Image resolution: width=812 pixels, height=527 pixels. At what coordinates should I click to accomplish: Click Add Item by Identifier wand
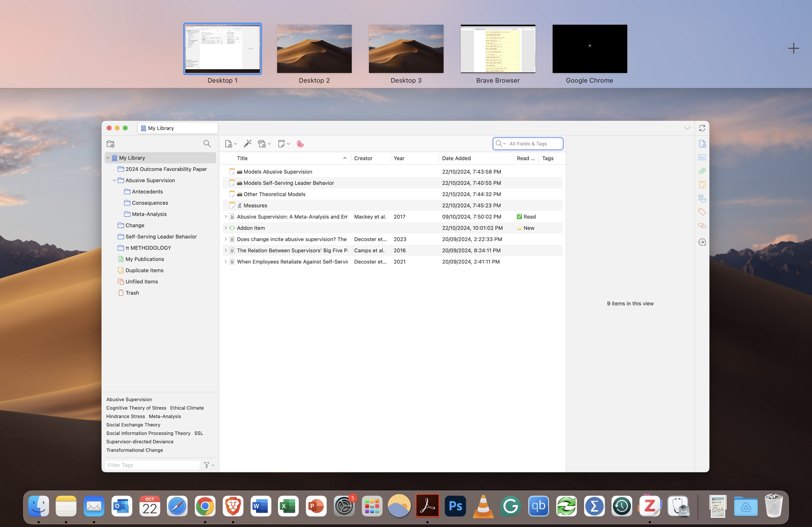247,144
